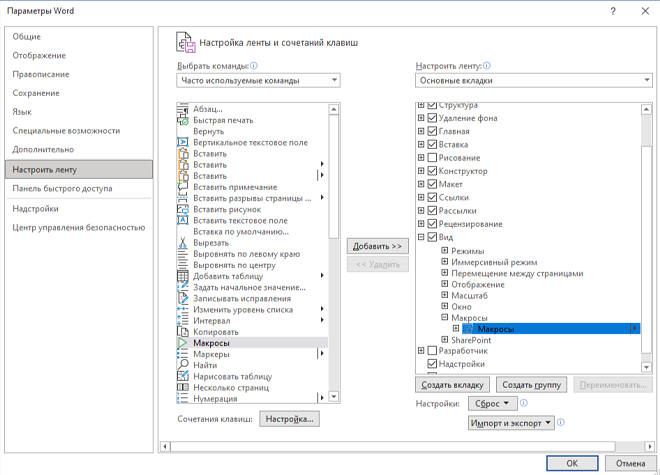Expand the Режимы group

[x=444, y=251]
